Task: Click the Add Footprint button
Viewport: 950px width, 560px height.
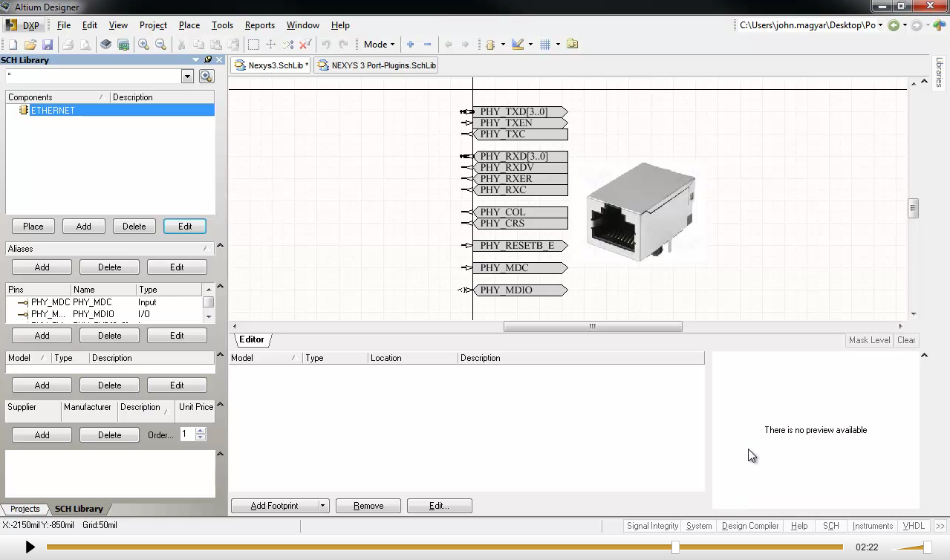Action: click(x=274, y=506)
